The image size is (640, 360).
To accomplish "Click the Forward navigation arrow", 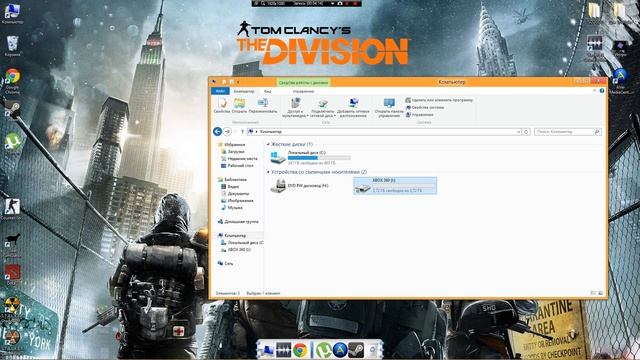I will tap(228, 131).
